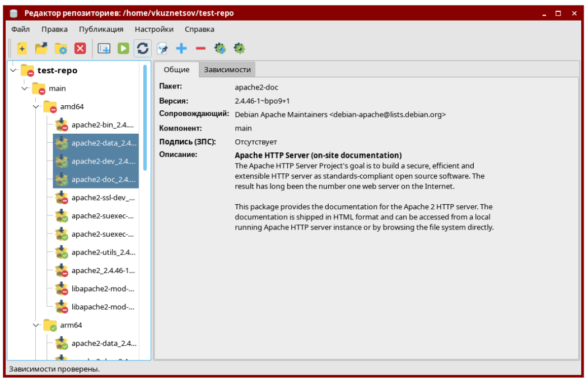Select apache2-utils package in amd64
This screenshot has height=380, width=588.
coord(103,252)
